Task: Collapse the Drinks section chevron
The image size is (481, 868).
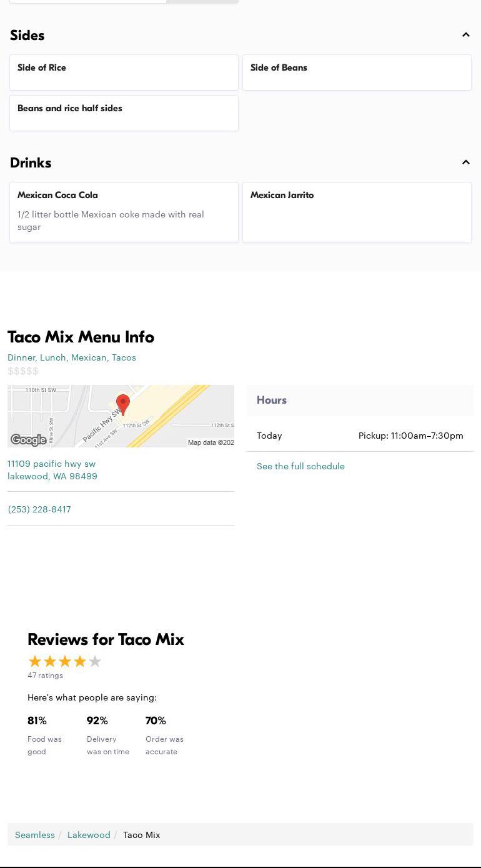Action: click(465, 162)
